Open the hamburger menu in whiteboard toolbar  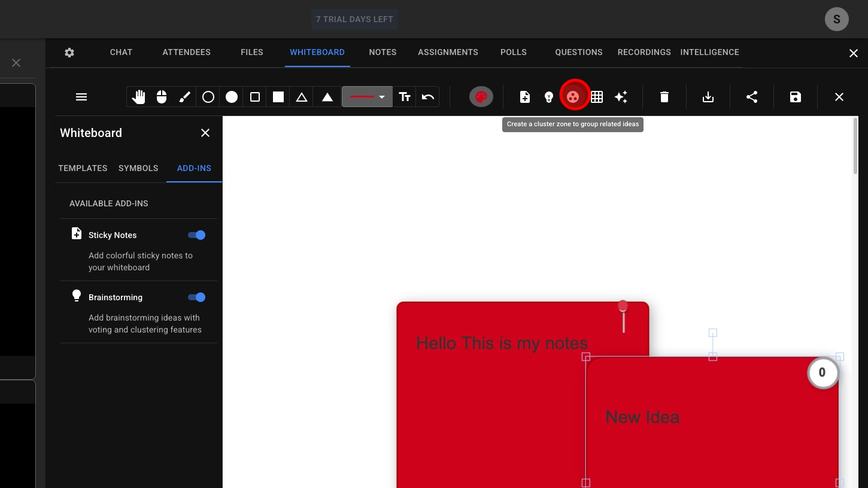click(x=81, y=97)
